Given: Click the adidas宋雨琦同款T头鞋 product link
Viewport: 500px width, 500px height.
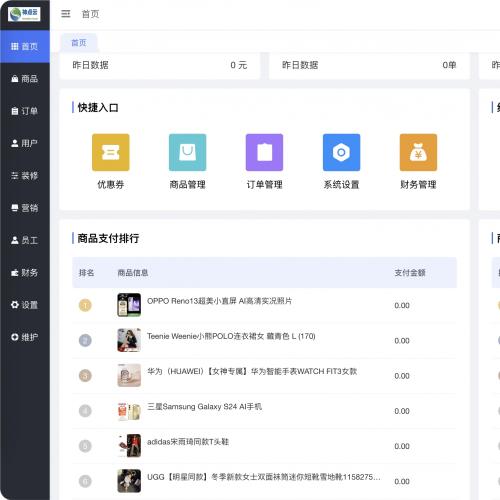Looking at the screenshot, I should [x=188, y=442].
